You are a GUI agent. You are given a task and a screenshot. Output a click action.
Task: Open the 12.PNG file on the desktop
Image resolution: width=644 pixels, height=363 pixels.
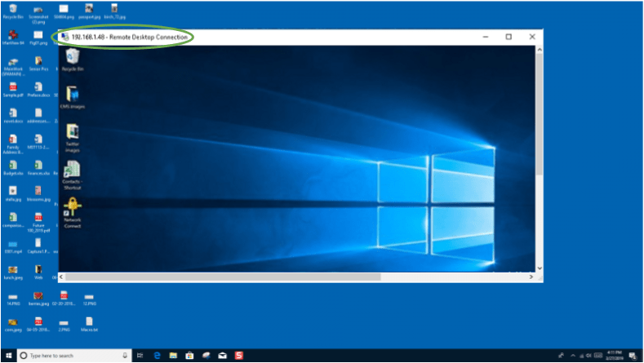(x=89, y=299)
